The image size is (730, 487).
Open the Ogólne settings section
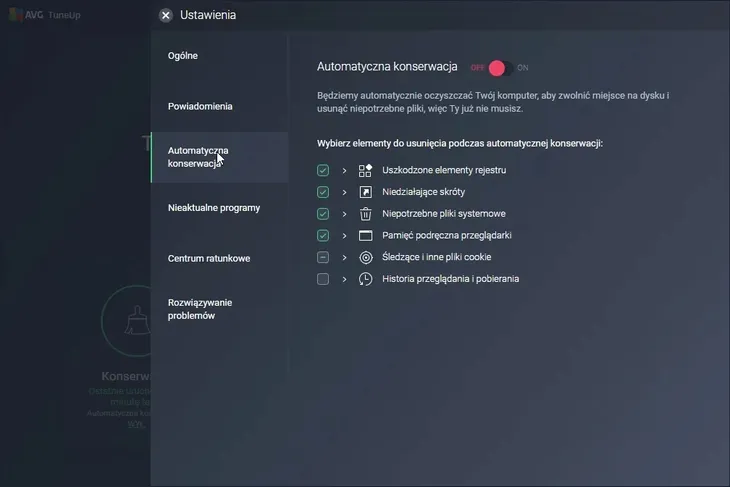(x=182, y=56)
